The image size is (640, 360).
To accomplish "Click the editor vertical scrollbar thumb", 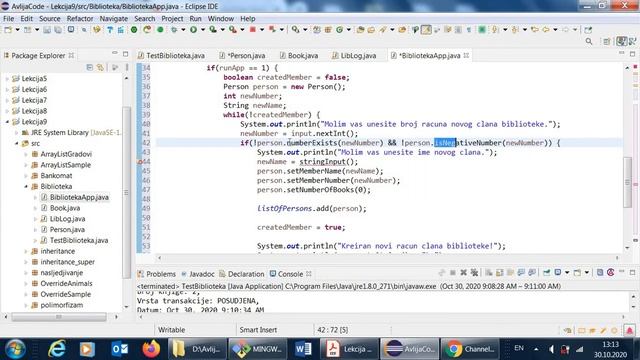I will tap(628, 182).
